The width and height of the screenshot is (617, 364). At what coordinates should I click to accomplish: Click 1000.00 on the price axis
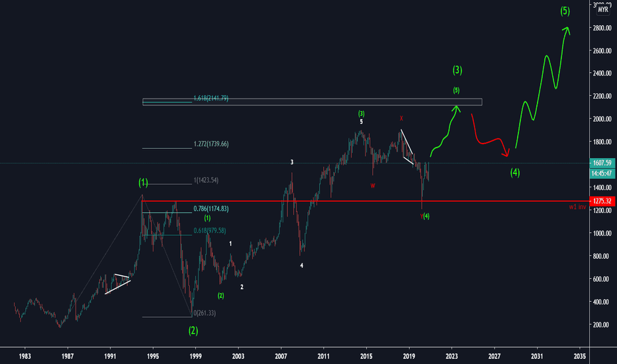[602, 234]
